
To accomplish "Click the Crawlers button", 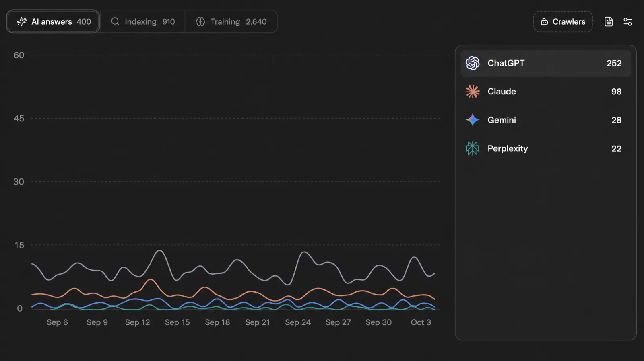I will 563,22.
